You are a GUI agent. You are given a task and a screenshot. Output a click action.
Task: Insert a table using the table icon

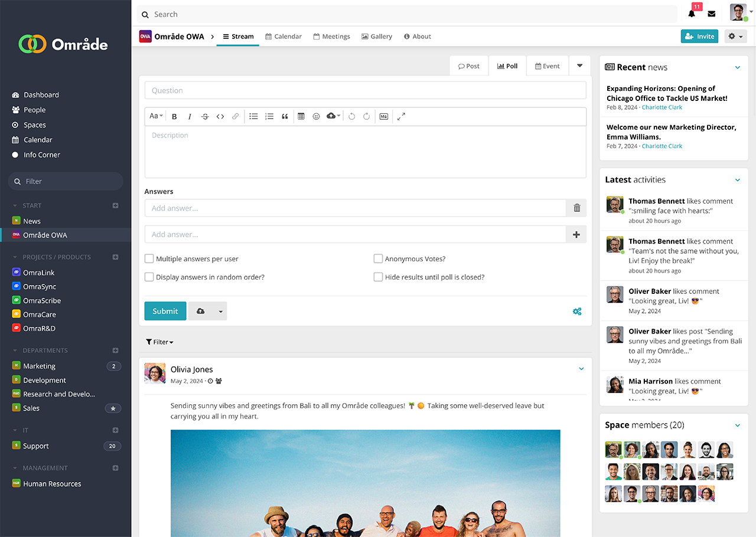(301, 117)
